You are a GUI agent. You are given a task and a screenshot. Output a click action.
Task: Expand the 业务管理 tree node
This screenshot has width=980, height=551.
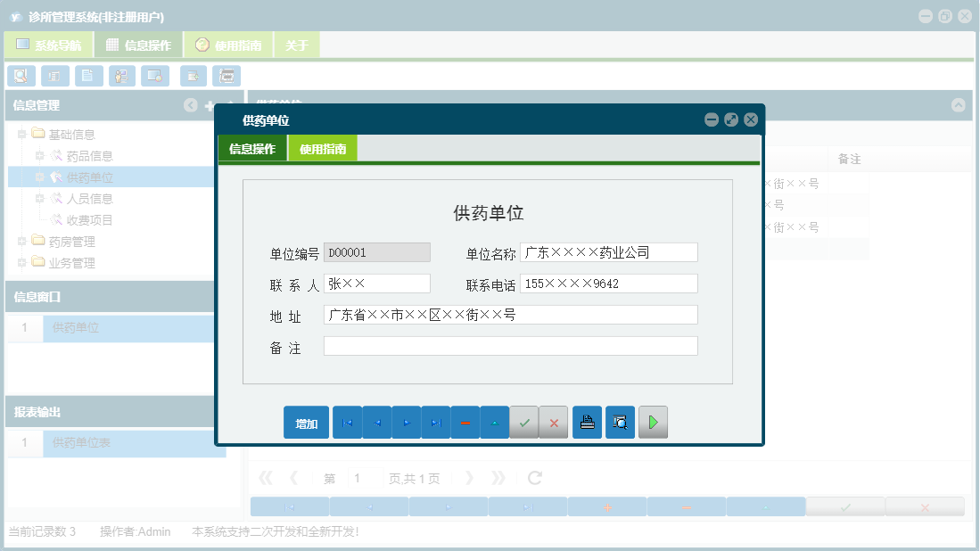21,262
